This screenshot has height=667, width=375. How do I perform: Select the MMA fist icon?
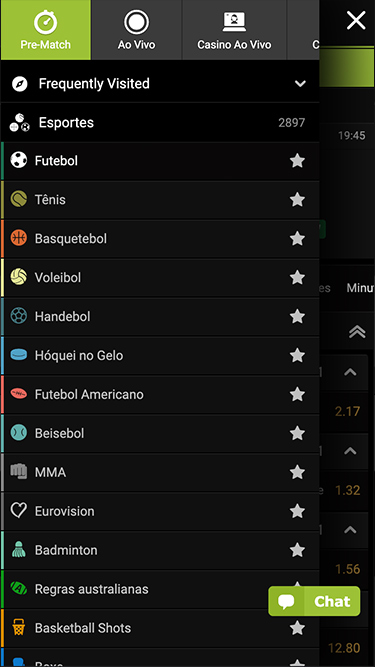click(x=19, y=471)
